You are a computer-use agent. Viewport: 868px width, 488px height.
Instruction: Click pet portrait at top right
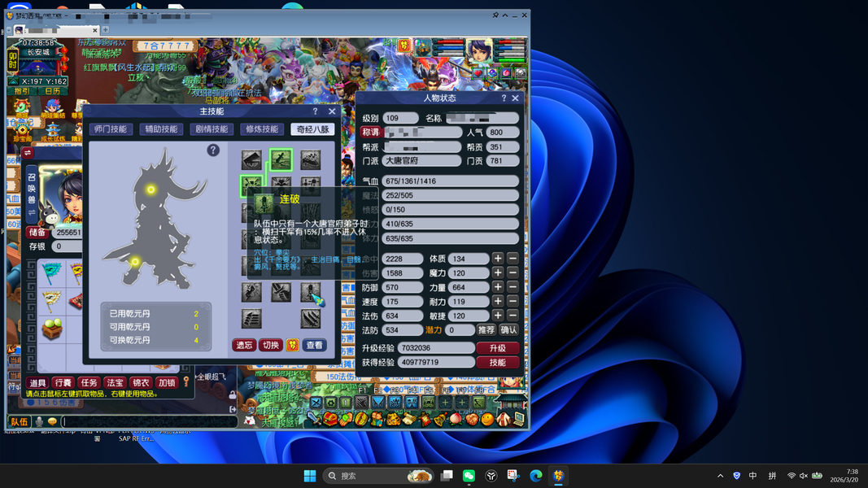(422, 47)
